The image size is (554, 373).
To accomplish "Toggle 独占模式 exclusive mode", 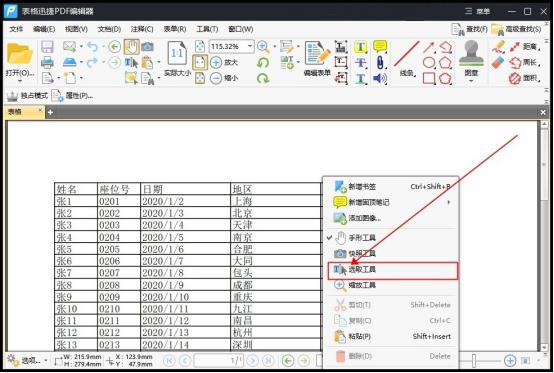I will click(27, 95).
